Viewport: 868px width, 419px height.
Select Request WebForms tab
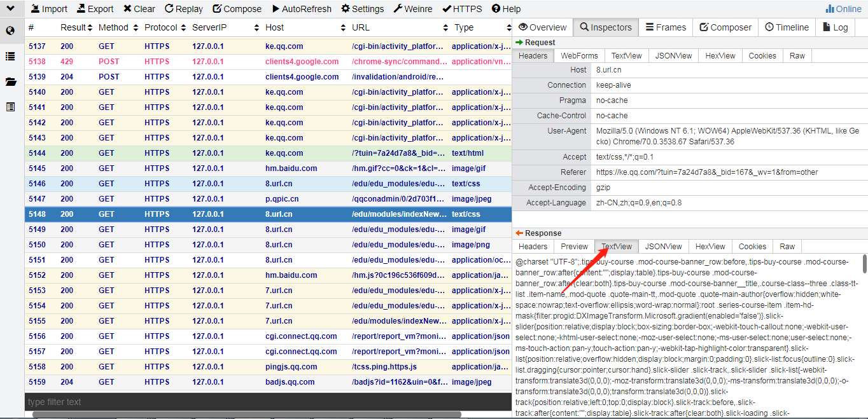pyautogui.click(x=579, y=56)
